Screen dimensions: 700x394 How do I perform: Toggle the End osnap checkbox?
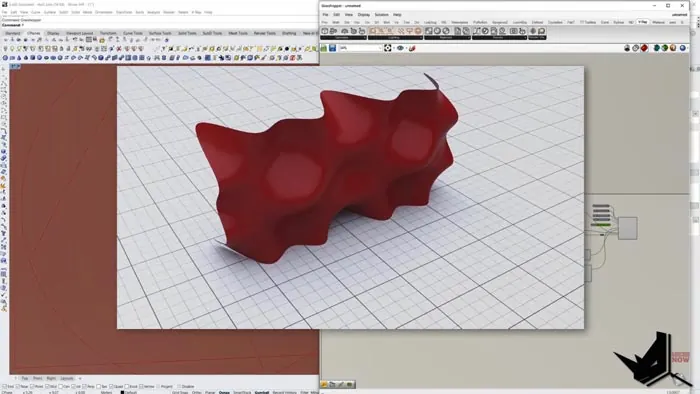coord(4,386)
